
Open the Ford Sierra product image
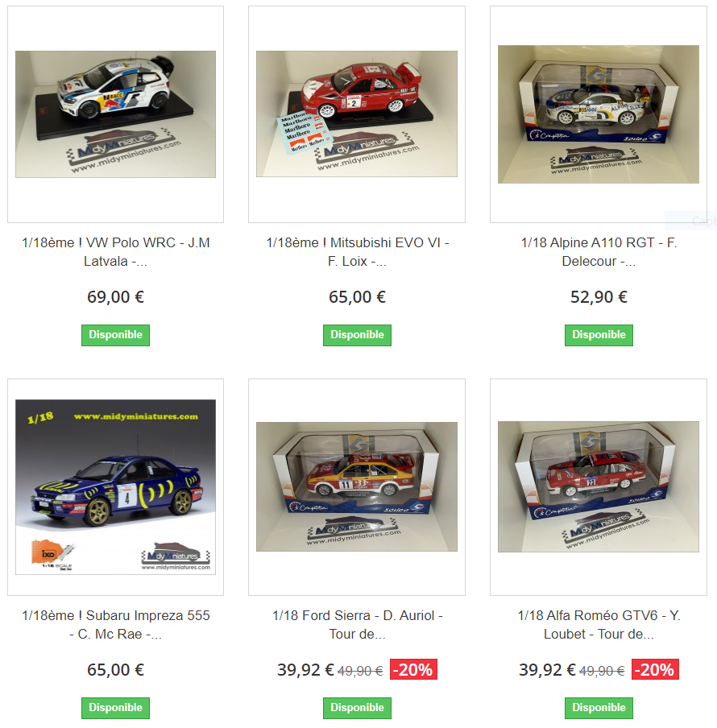(x=357, y=486)
